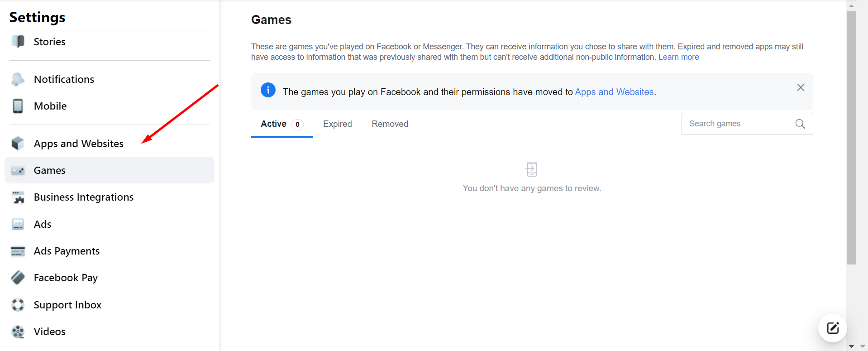
Task: Dismiss the games moved banner
Action: pos(801,87)
